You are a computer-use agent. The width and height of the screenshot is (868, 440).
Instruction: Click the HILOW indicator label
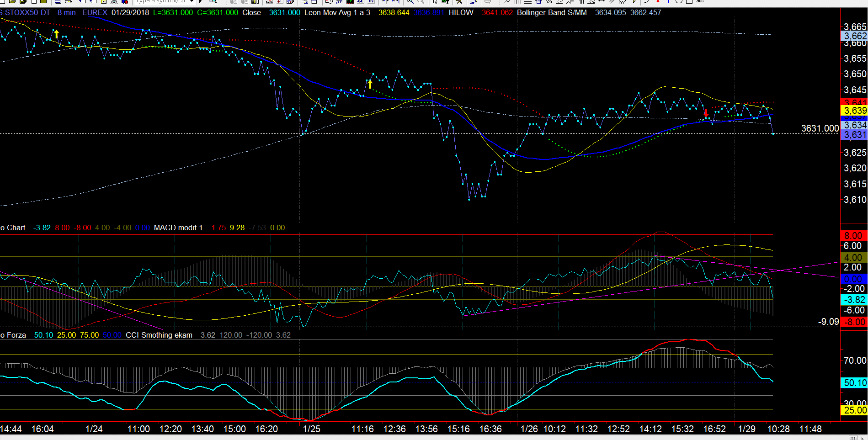tap(461, 12)
